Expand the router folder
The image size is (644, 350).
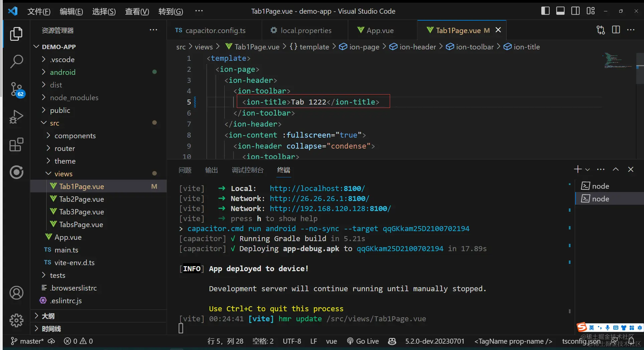(x=99, y=148)
